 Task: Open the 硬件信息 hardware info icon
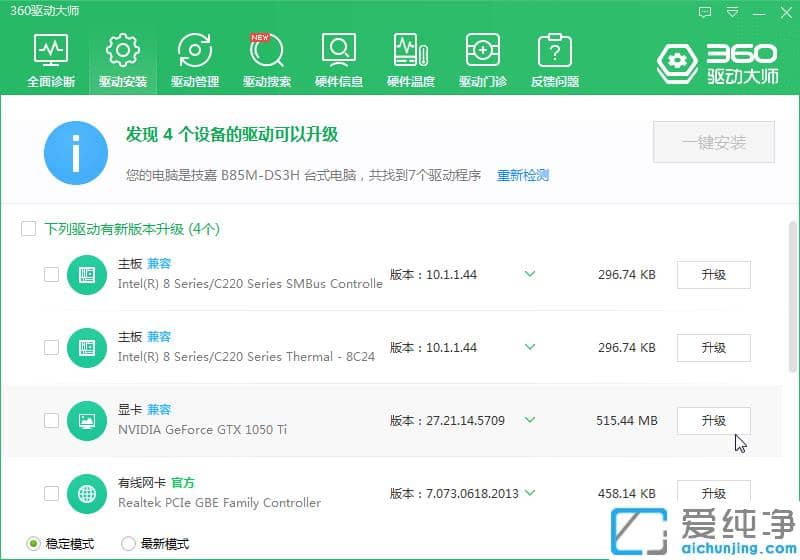(x=339, y=60)
